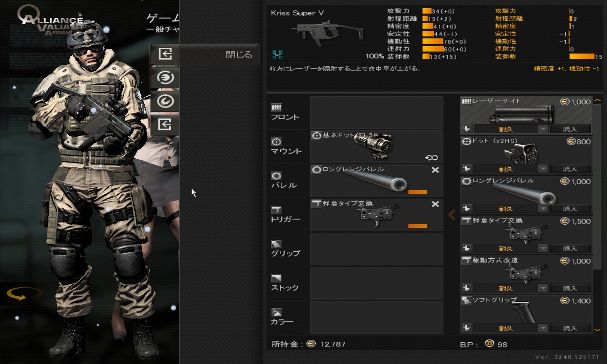Viewport: 607px width, 364px height.
Task: Click the orange left arrow beside parts list
Action: pyautogui.click(x=451, y=215)
